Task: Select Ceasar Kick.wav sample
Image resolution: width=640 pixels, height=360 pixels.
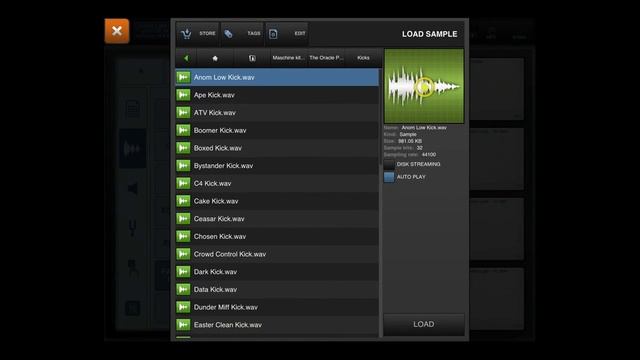Action: [x=277, y=219]
